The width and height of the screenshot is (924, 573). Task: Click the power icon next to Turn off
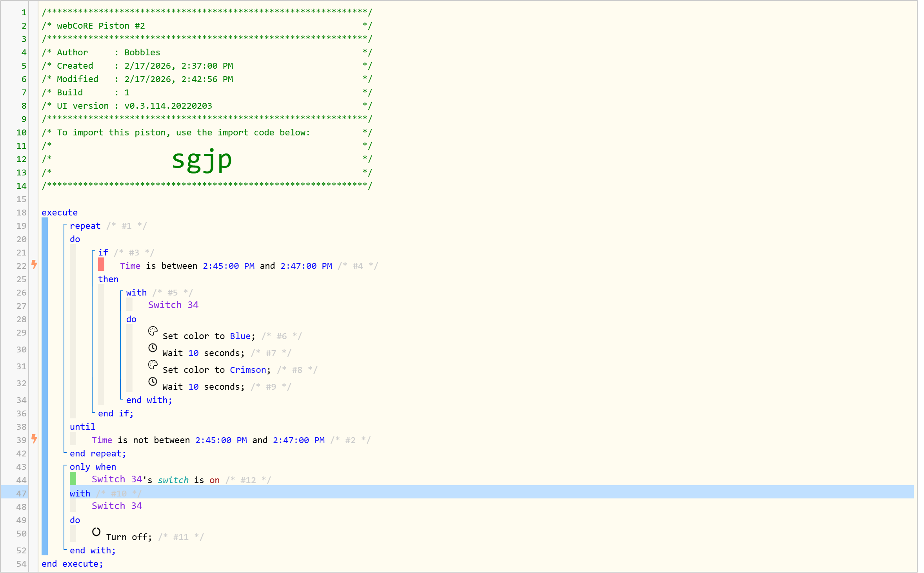pyautogui.click(x=96, y=532)
